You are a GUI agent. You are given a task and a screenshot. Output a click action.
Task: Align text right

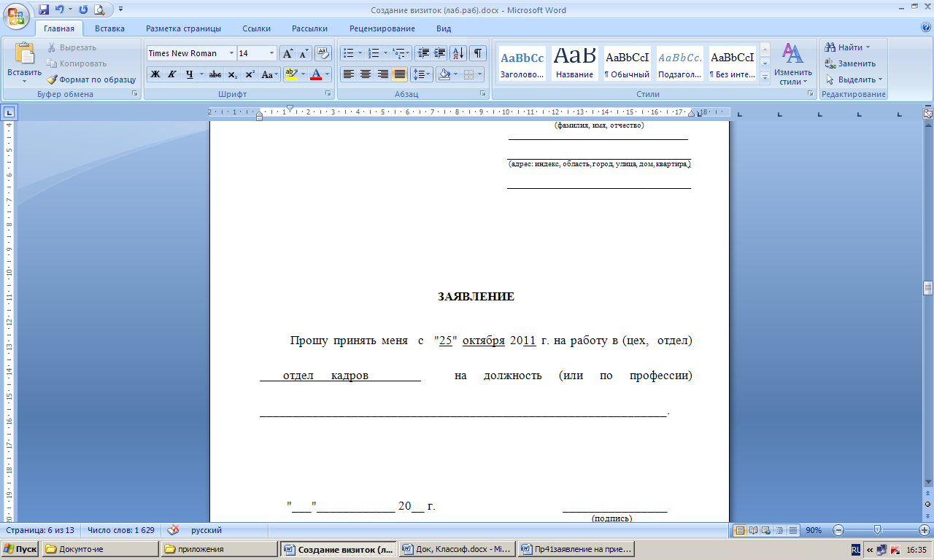(x=382, y=74)
